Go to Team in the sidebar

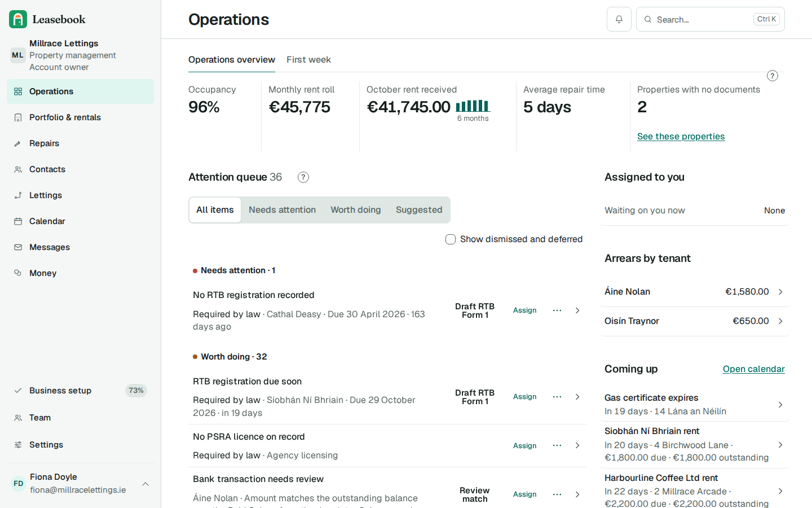pyautogui.click(x=80, y=418)
